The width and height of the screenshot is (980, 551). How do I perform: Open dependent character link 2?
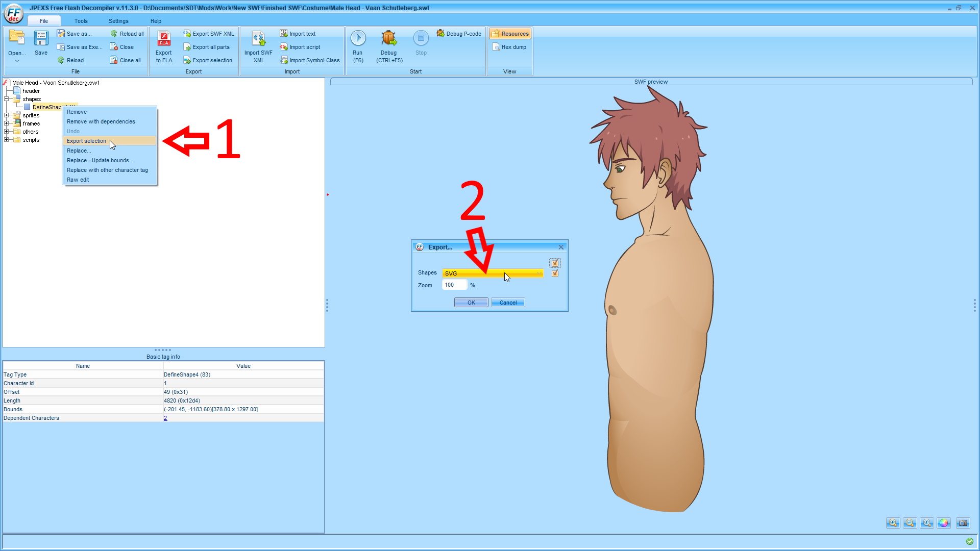[165, 418]
